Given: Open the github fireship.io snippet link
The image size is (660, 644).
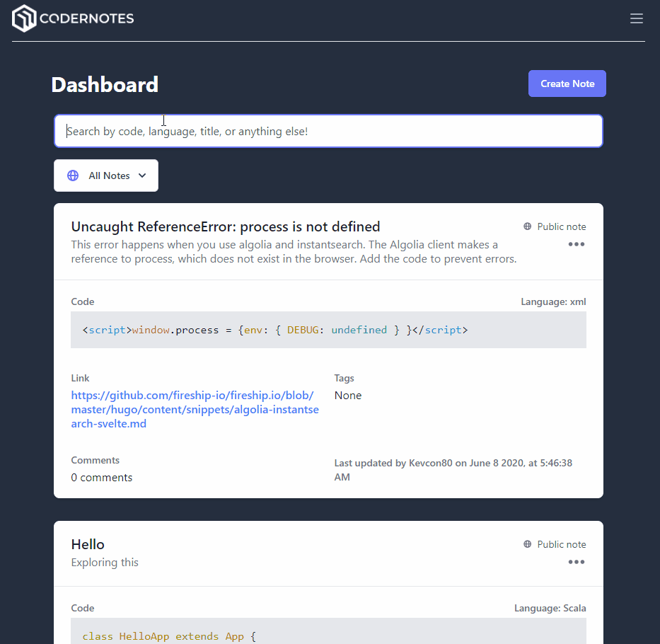Looking at the screenshot, I should point(195,409).
